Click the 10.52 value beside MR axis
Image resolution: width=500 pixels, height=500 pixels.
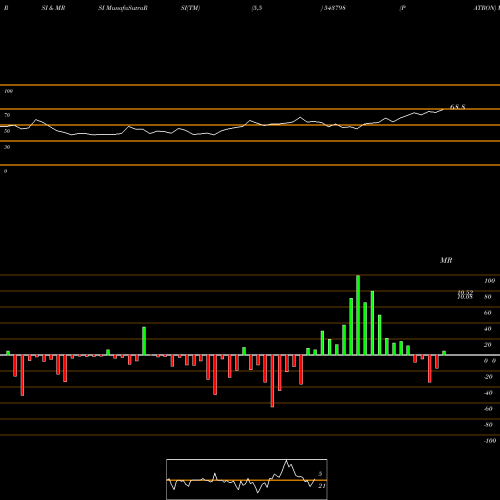(465, 292)
